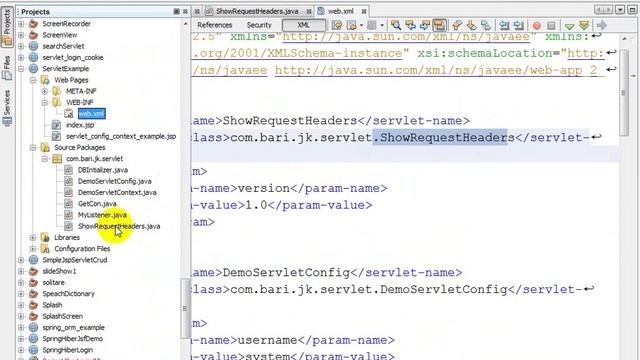Viewport: 640px width, 360px height.
Task: Select SimpleJspServletCrud project
Action: click(75, 260)
